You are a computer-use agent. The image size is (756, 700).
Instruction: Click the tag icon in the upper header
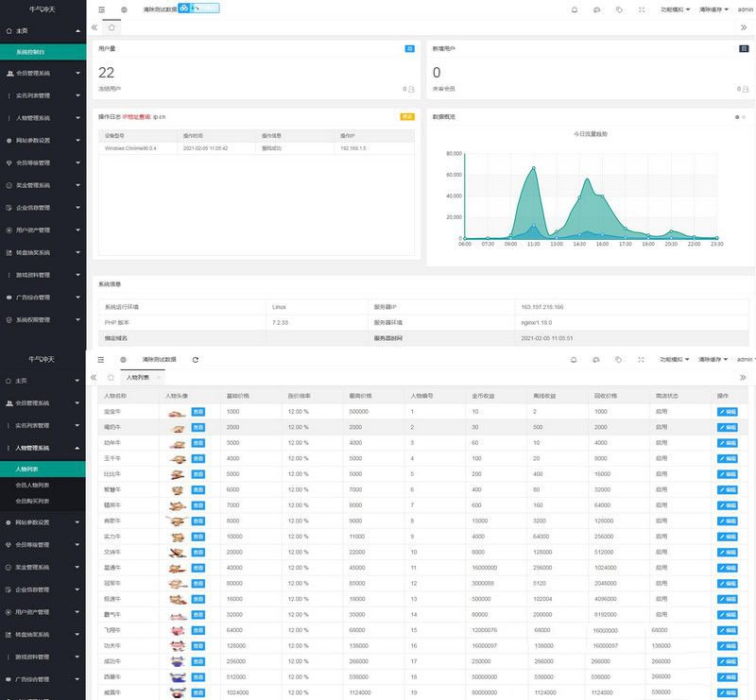click(619, 9)
